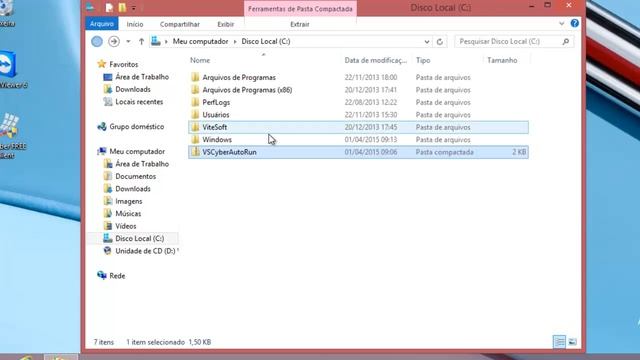Click the Unidade de CD disc icon
This screenshot has width=640, height=360.
[x=107, y=251]
